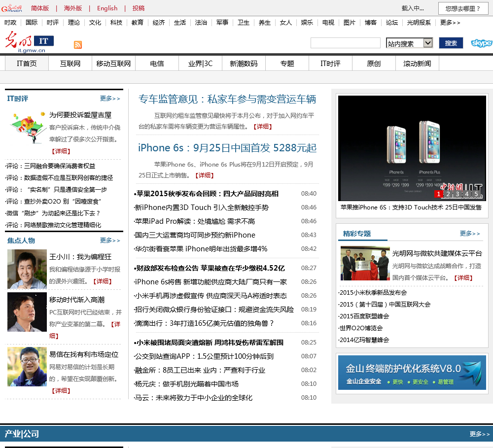Expand 更多 in the top channel navigation
The height and width of the screenshot is (448, 493).
(450, 23)
